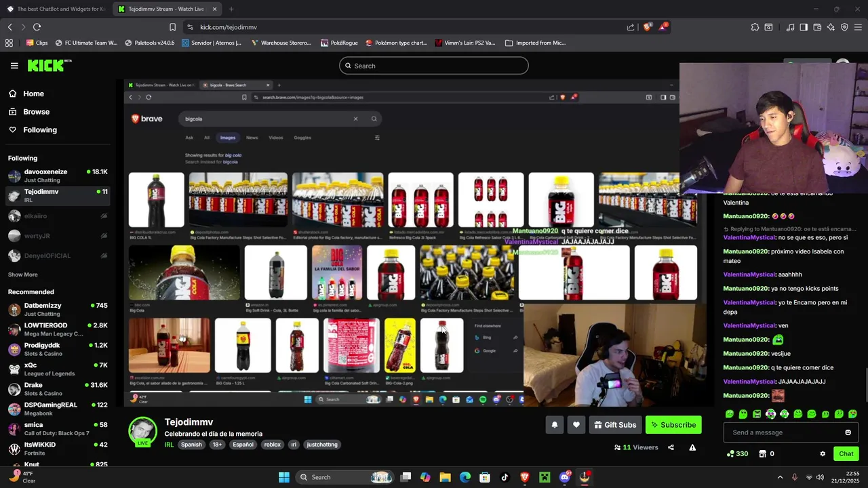Click the Kick logo
The height and width of the screenshot is (488, 868).
(x=49, y=65)
